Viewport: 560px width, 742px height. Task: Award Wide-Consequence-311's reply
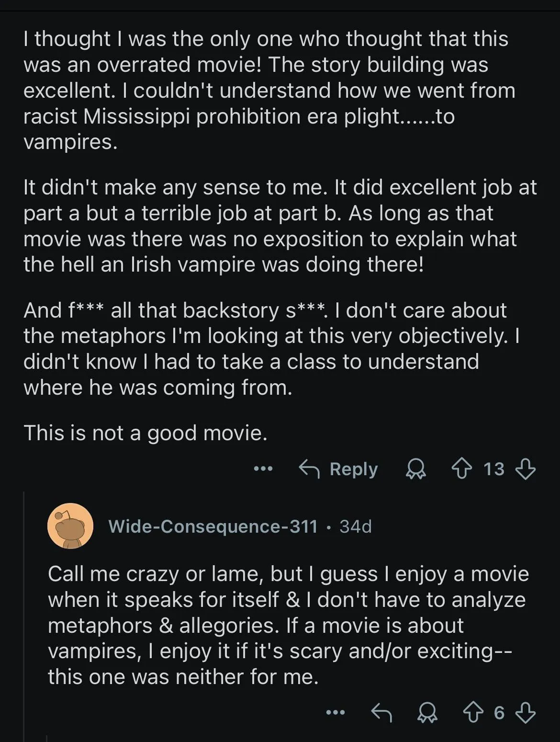point(427,713)
